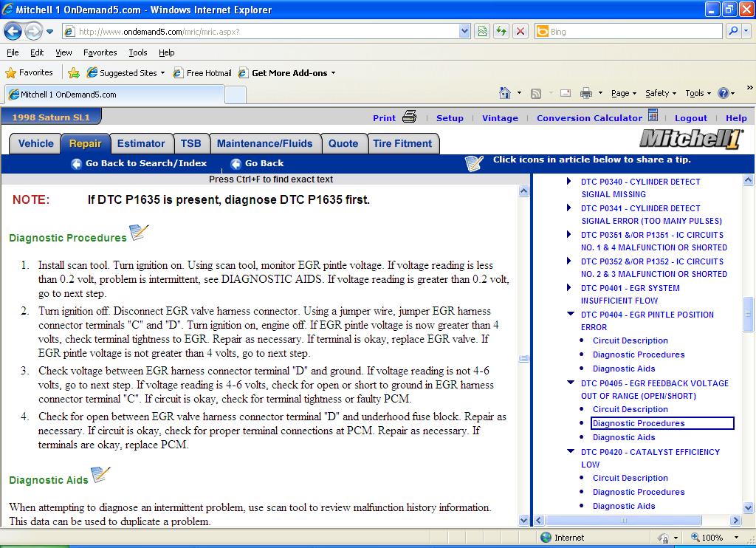Click the Refresh page icon
756x548 pixels.
[x=501, y=32]
